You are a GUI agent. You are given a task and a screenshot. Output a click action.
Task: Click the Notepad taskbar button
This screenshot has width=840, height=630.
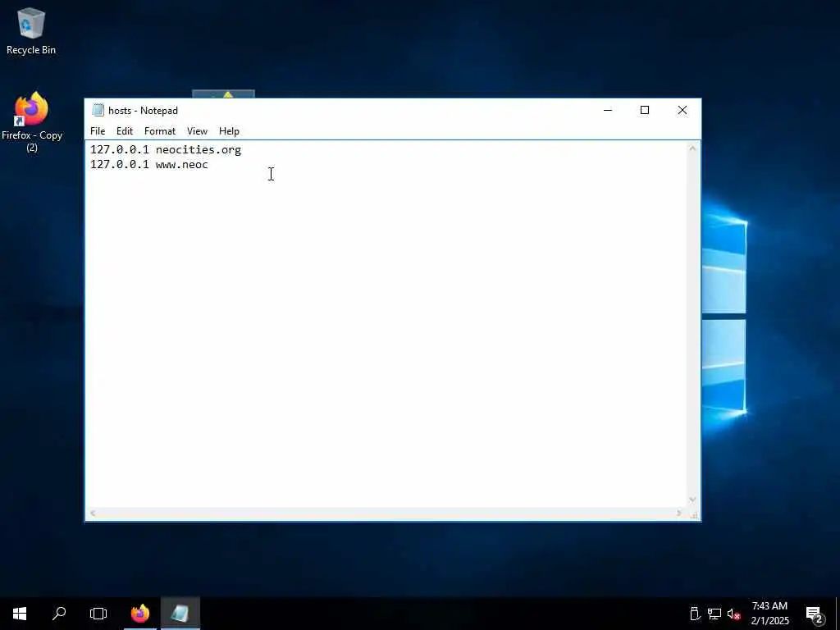(x=180, y=614)
